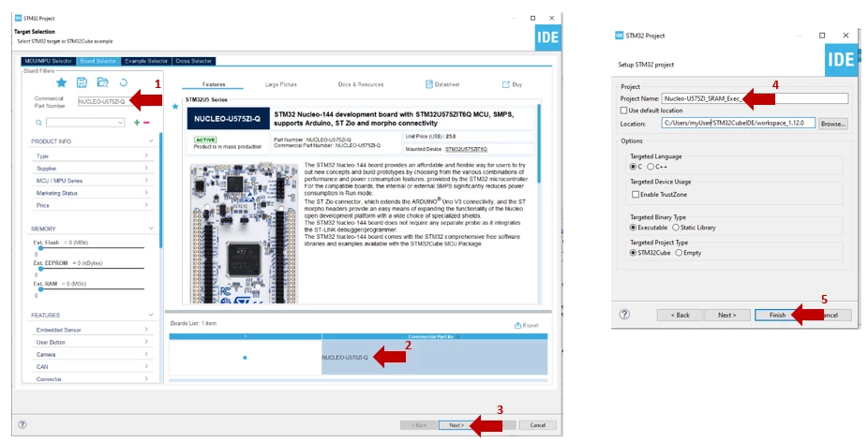Click the Browse... button
The height and width of the screenshot is (443, 868).
pos(833,124)
